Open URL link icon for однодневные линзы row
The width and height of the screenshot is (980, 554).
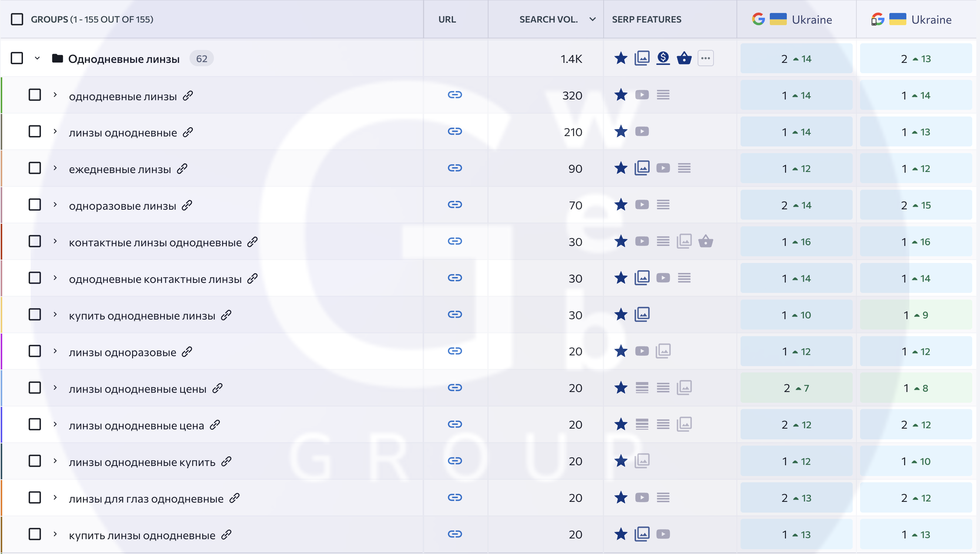click(454, 95)
